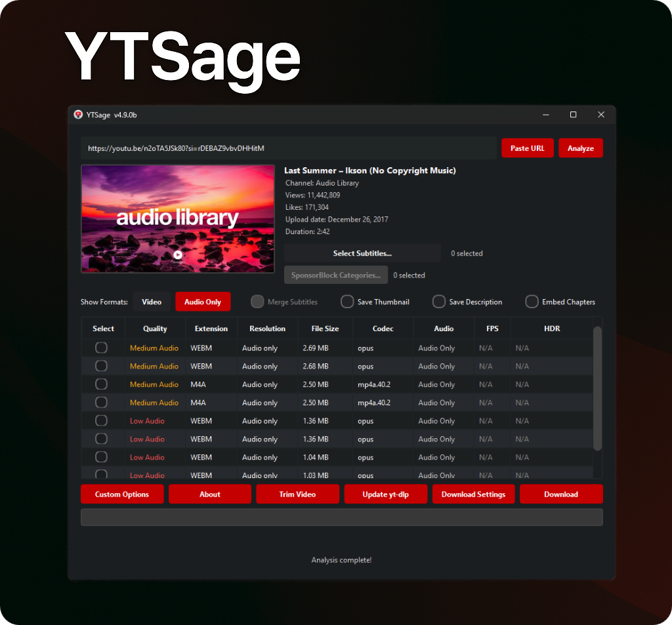Click Update yt-dlp button
This screenshot has width=672, height=625.
(x=386, y=494)
